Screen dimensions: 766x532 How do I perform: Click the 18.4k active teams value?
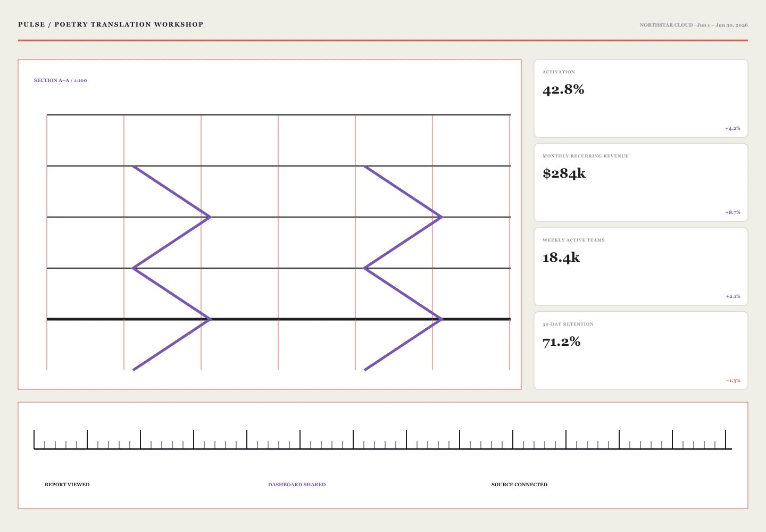click(561, 257)
